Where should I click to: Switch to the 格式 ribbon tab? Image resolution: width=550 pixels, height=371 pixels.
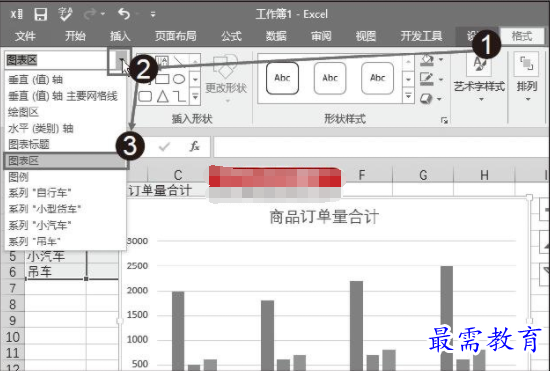pos(522,36)
